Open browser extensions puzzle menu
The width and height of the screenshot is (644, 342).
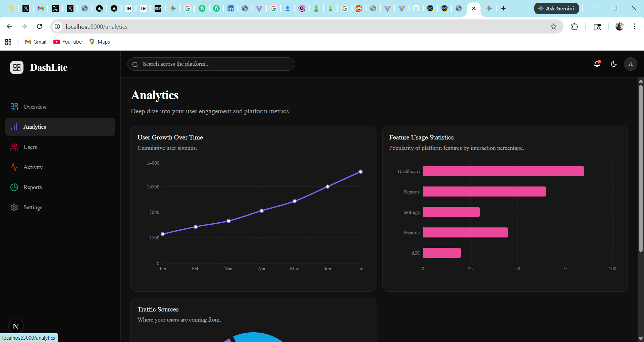[x=574, y=26]
